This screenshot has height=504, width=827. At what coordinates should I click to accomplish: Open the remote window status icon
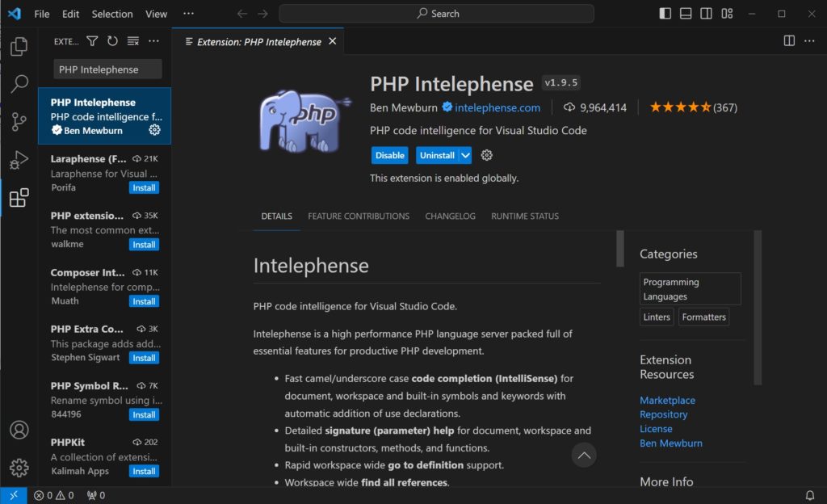pyautogui.click(x=14, y=496)
